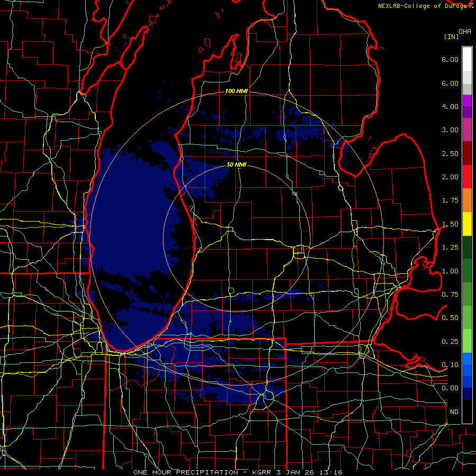Click the OHA product label
This screenshot has width=476, height=476.
(465, 32)
